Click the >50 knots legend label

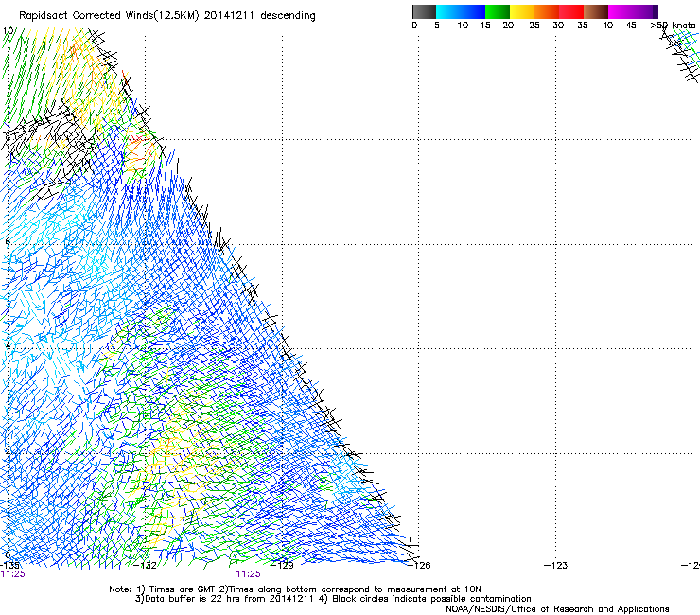(x=673, y=26)
